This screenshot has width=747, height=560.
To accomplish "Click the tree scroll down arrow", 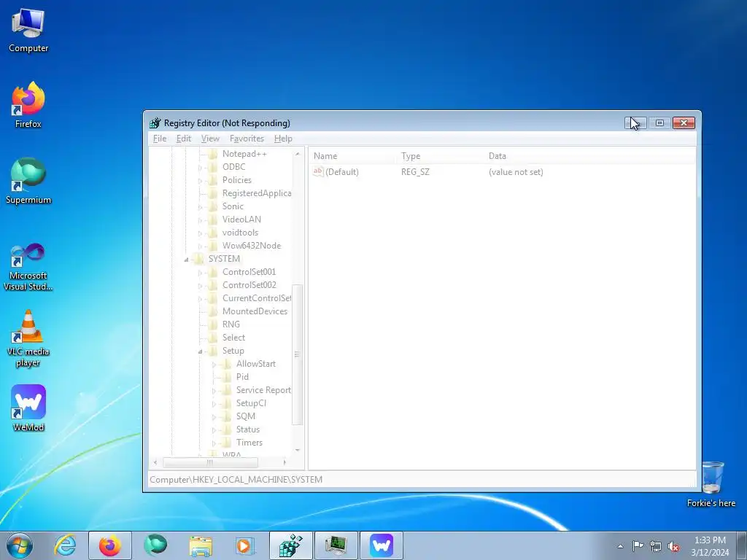I will [x=298, y=450].
